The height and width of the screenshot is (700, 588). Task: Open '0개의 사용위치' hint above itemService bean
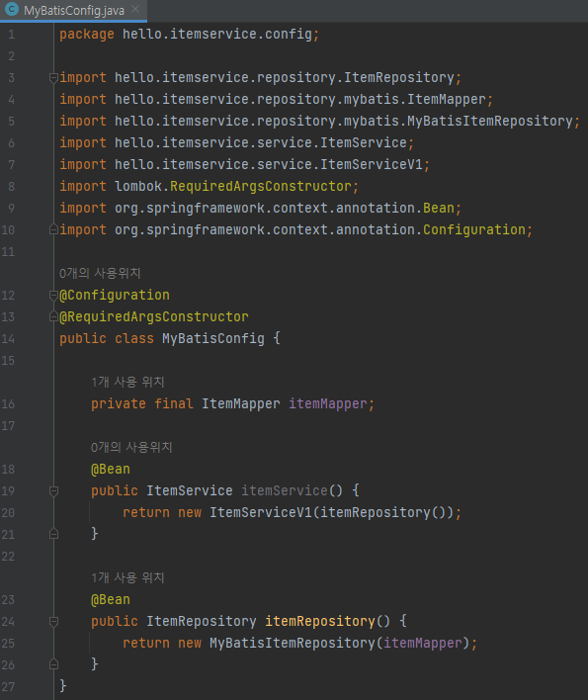131,447
